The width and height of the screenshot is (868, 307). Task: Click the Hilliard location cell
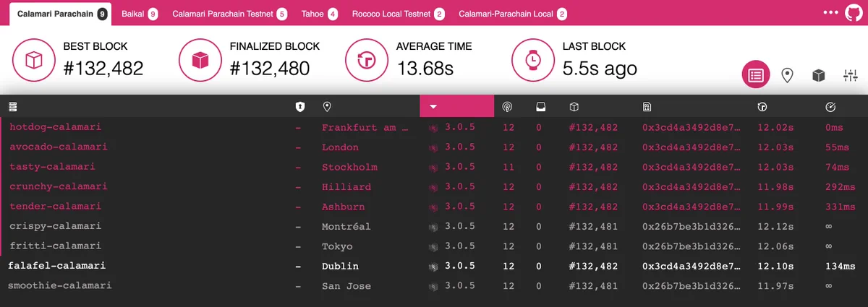(x=346, y=186)
